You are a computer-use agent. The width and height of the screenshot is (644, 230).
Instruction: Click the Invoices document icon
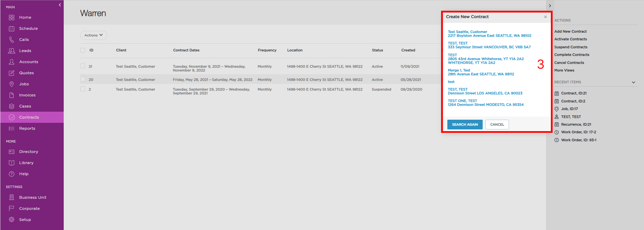click(11, 95)
